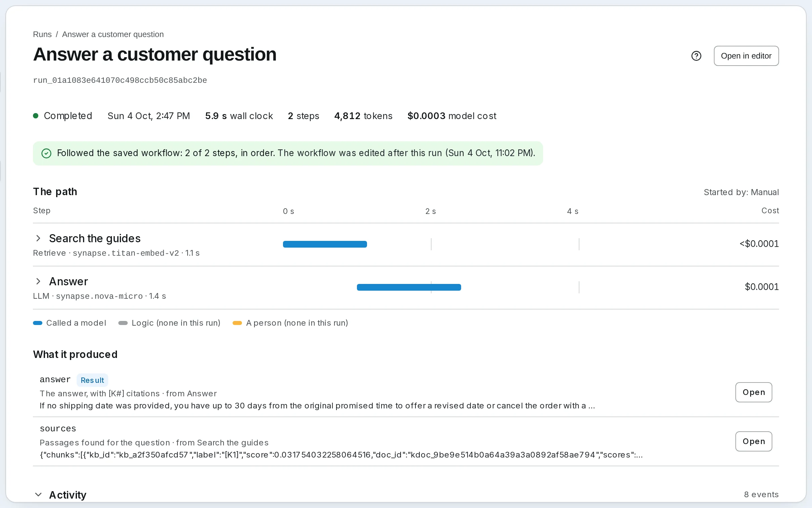Click The path section heading
This screenshot has height=508, width=812.
click(55, 191)
